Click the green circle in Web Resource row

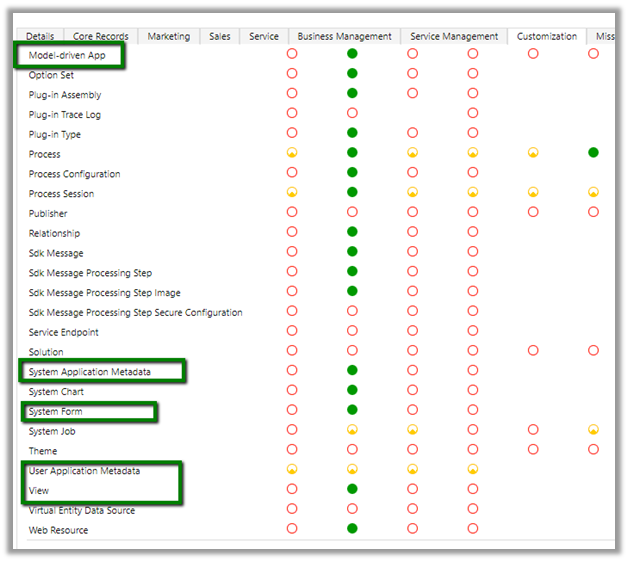click(352, 530)
